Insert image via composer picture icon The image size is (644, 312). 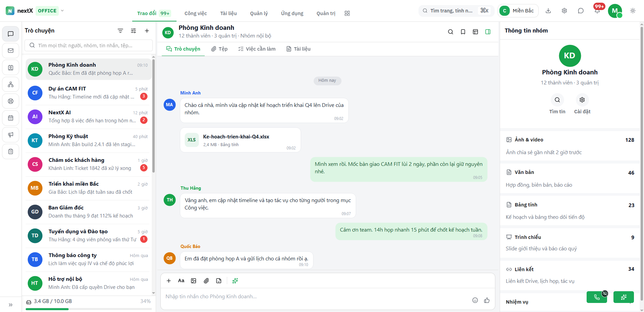click(194, 281)
